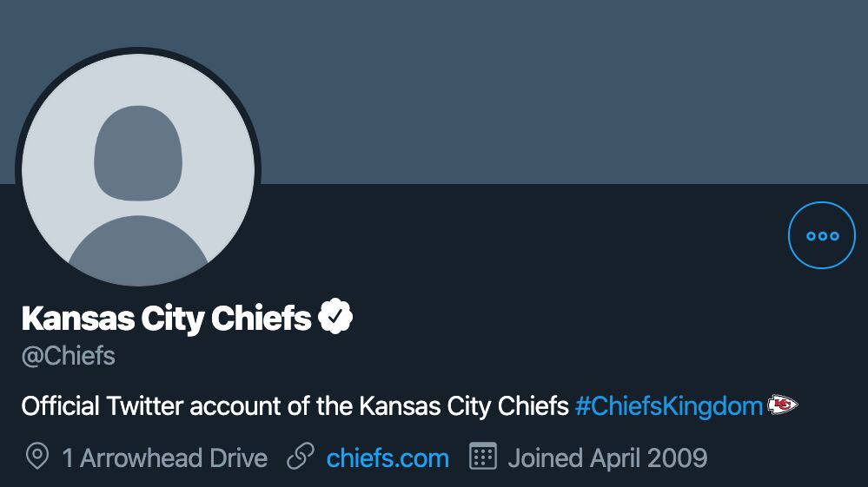The image size is (868, 487).
Task: Click the 1 Arrowhead Drive location text
Action: [x=165, y=457]
